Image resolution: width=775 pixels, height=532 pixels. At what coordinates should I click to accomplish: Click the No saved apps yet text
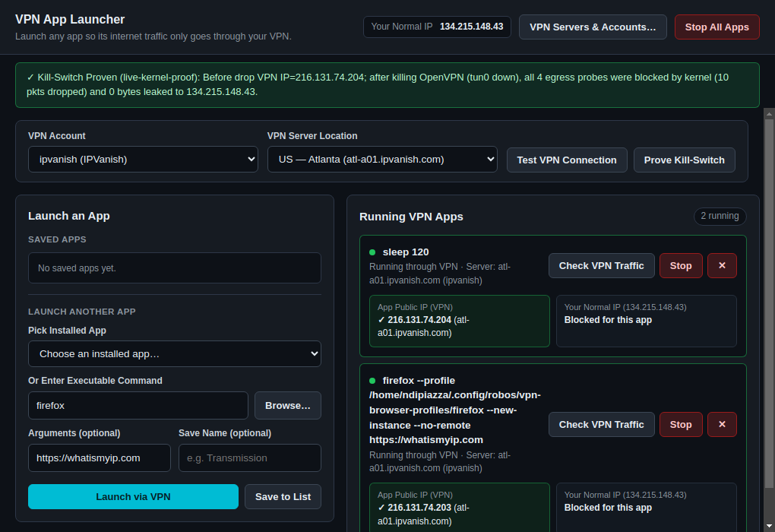pos(77,268)
